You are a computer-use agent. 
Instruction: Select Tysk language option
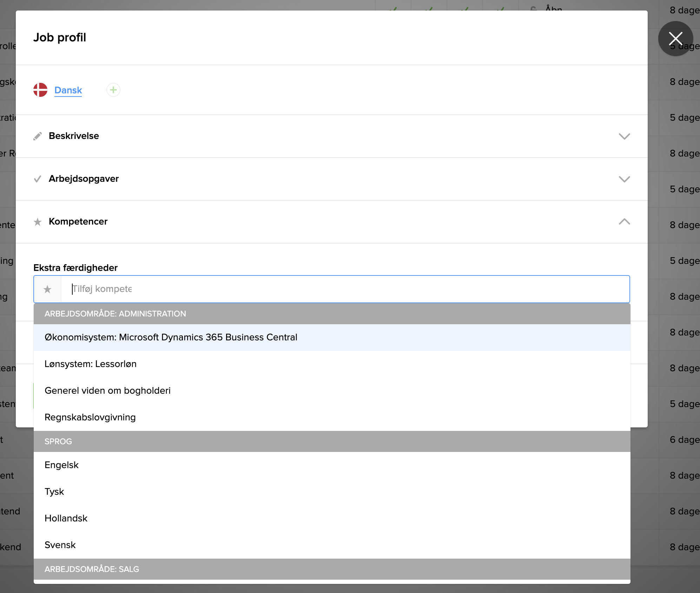[x=54, y=492]
